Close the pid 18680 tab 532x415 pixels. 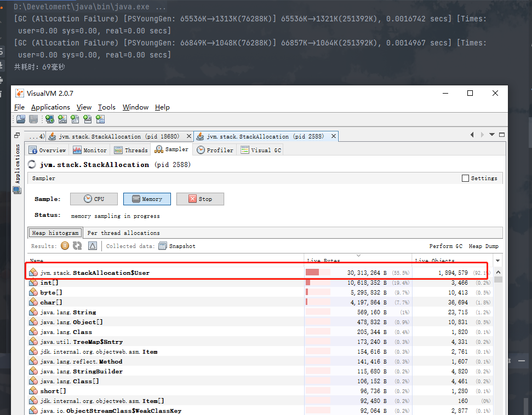[x=189, y=136]
